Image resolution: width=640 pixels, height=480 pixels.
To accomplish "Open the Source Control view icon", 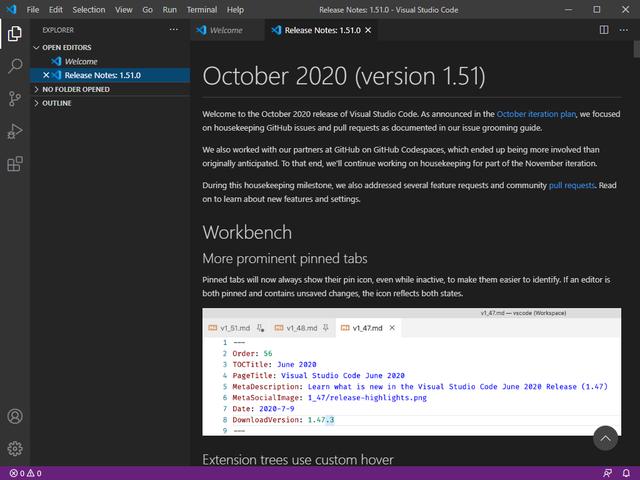I will tap(15, 98).
